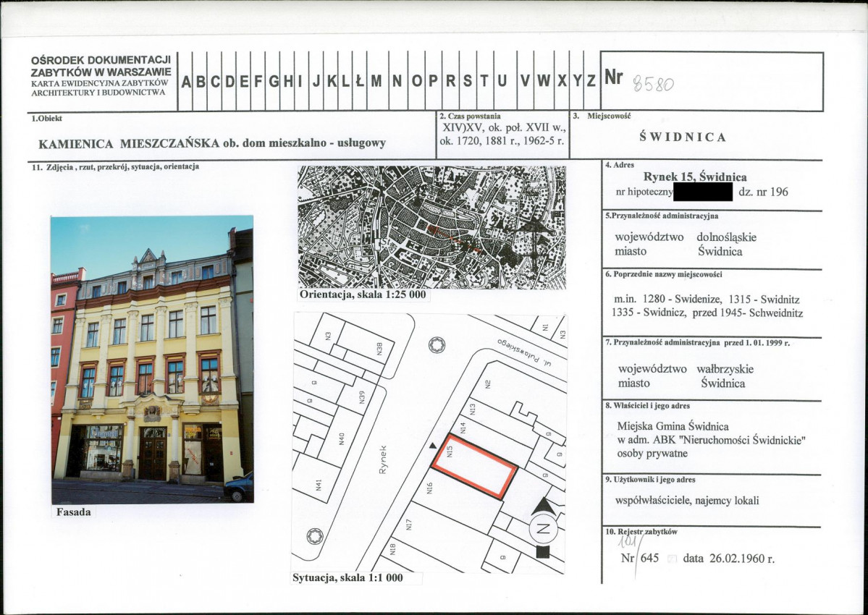Click '1280 - Swidenize, 1315 - Swidnitz'

[x=721, y=300]
